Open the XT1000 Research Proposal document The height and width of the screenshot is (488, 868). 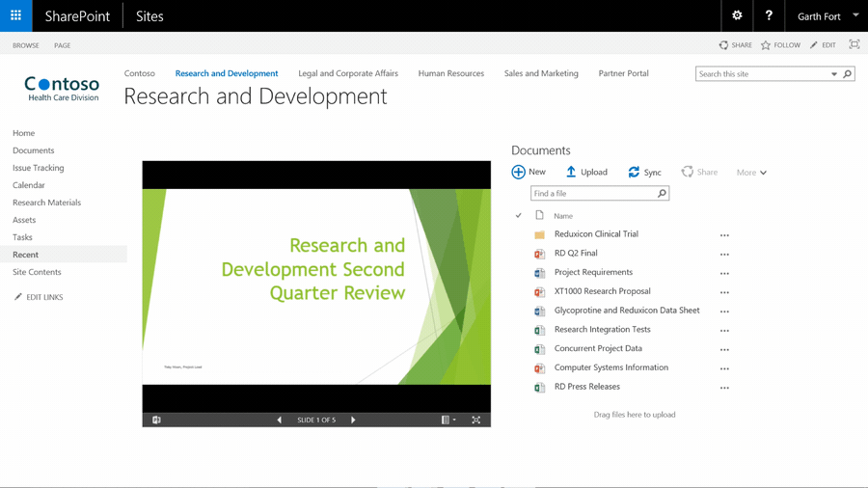click(x=602, y=291)
